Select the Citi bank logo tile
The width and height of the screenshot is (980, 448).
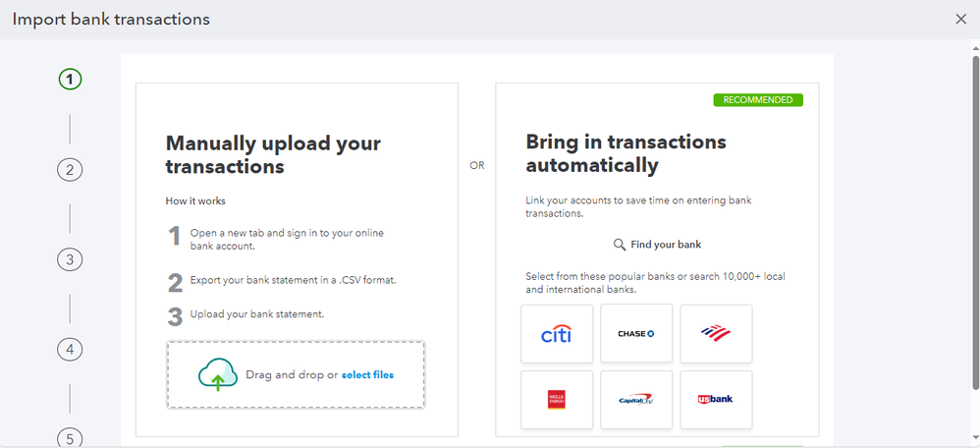click(x=557, y=334)
